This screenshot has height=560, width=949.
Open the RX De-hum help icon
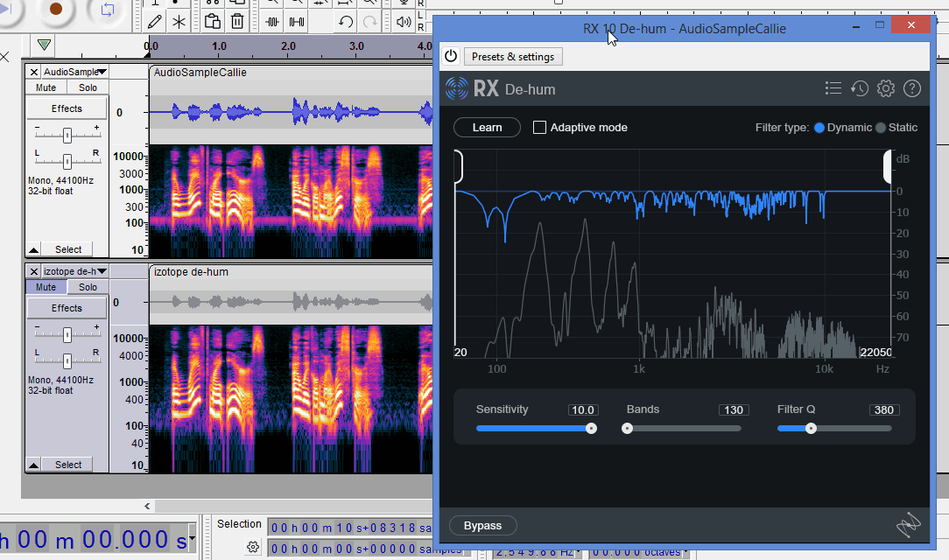click(912, 89)
